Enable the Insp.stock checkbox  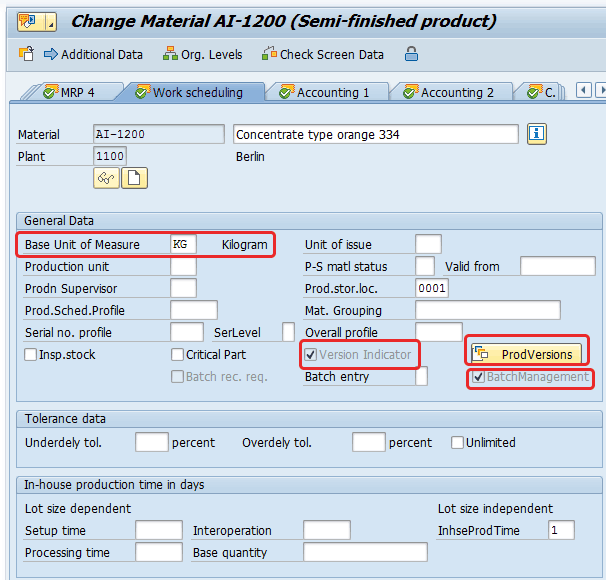coord(31,355)
